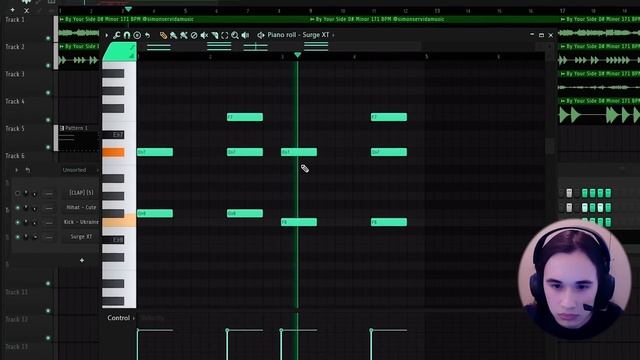Click mixer track selector of [CLAP] (5)

click(x=49, y=193)
